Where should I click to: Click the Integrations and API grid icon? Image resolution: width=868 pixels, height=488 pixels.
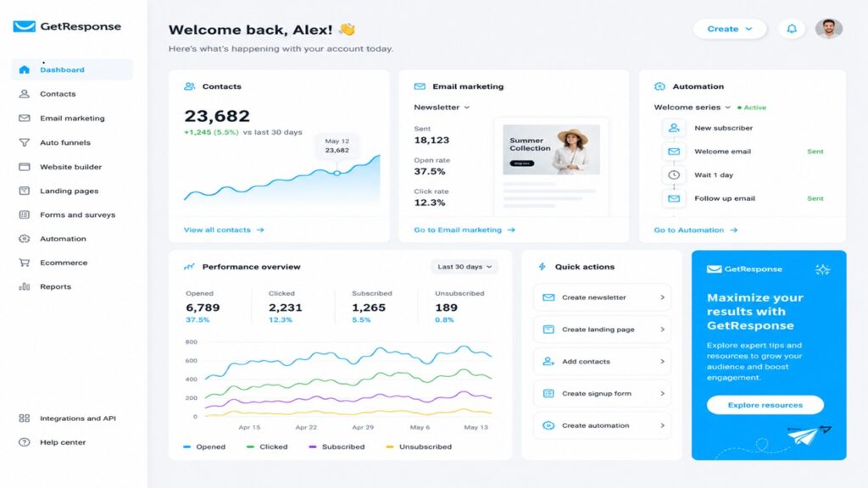[x=24, y=419]
